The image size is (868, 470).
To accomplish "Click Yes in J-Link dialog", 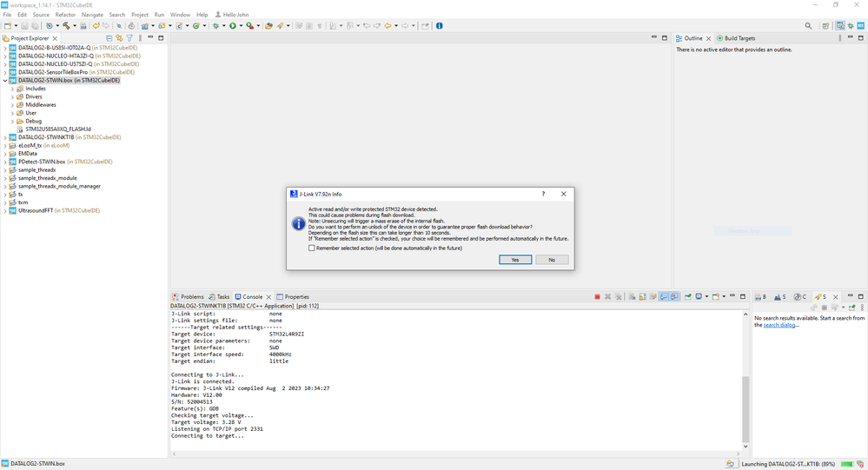I will point(515,260).
